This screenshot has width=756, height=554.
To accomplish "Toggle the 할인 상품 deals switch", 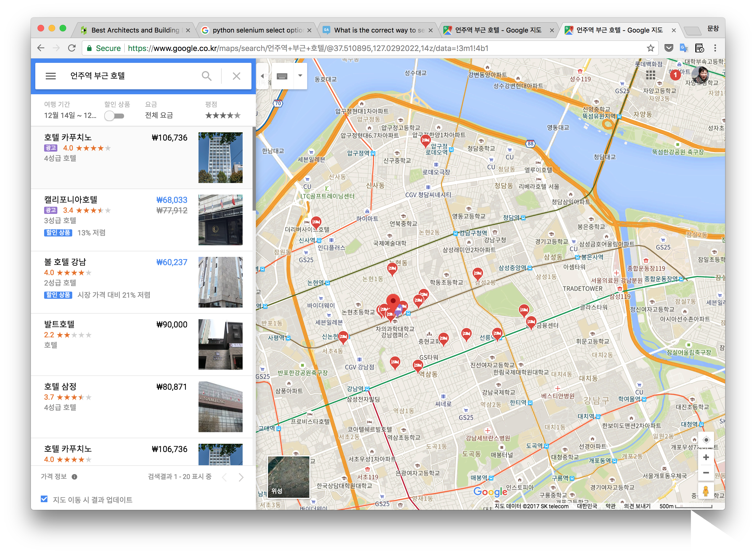I will [114, 116].
